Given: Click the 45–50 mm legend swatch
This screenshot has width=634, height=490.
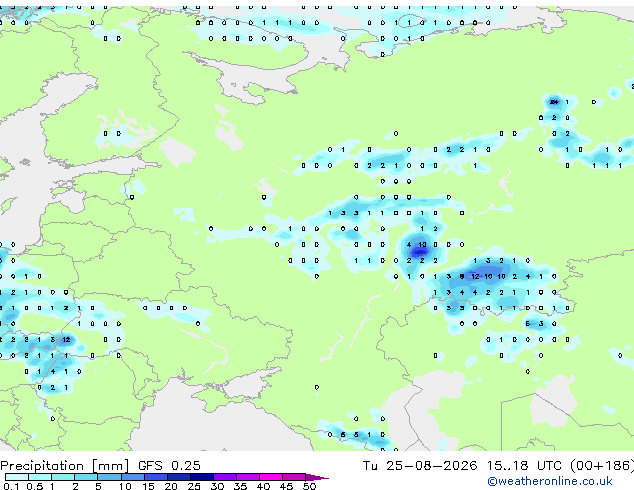Looking at the screenshot, I should [x=294, y=477].
